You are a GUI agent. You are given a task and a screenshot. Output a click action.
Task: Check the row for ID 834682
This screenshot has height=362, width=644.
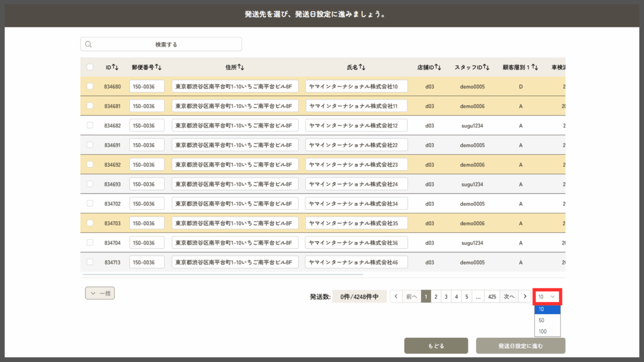[90, 125]
